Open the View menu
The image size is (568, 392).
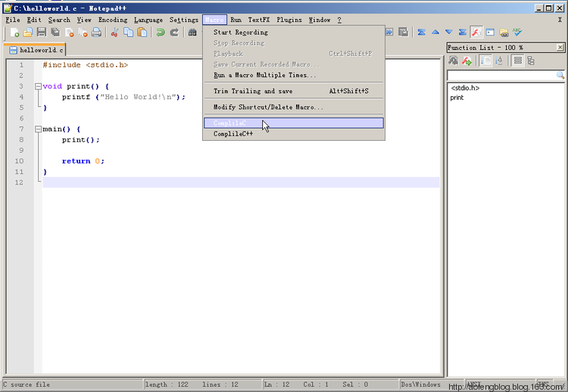click(84, 20)
